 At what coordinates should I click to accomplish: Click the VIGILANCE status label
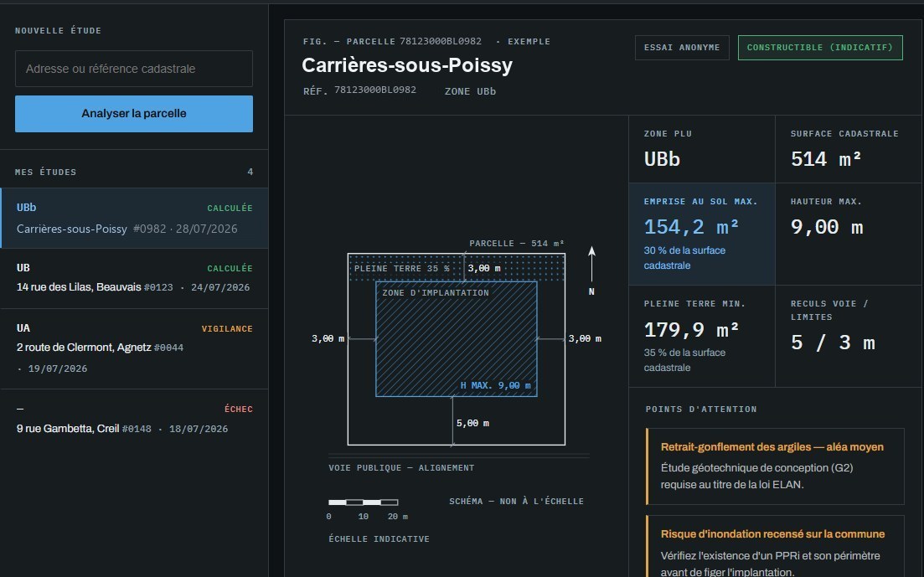tap(227, 329)
